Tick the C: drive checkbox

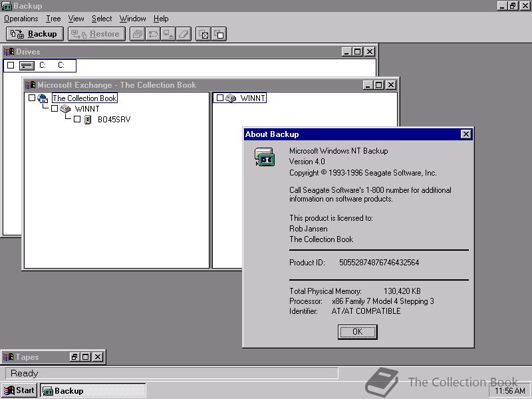tap(11, 65)
